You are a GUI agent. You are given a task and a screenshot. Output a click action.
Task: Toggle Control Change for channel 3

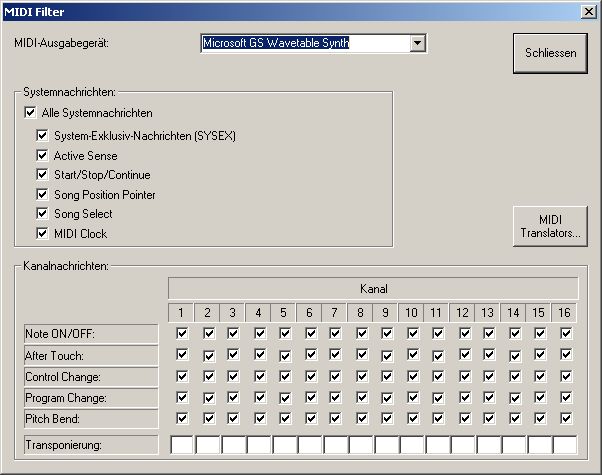(x=233, y=376)
